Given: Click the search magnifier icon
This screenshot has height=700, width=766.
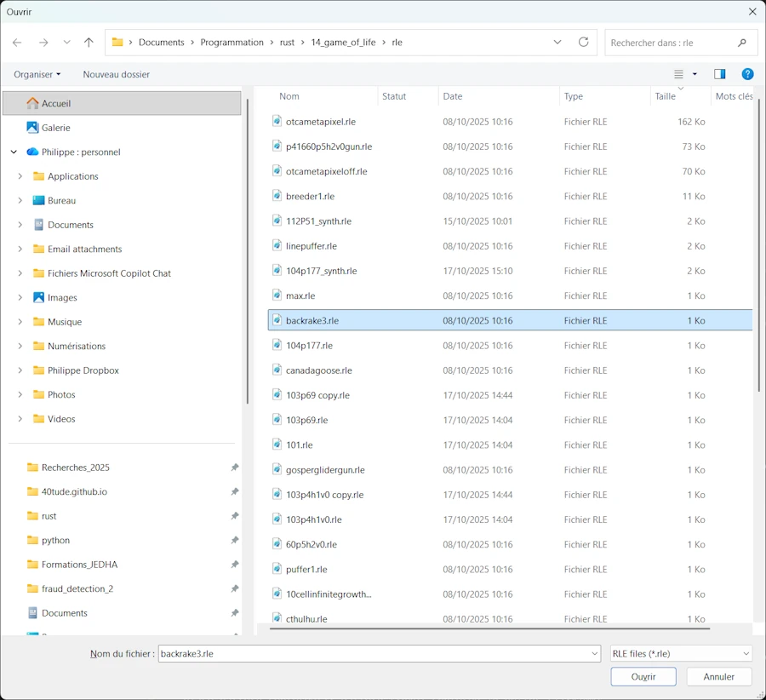Looking at the screenshot, I should [x=742, y=43].
